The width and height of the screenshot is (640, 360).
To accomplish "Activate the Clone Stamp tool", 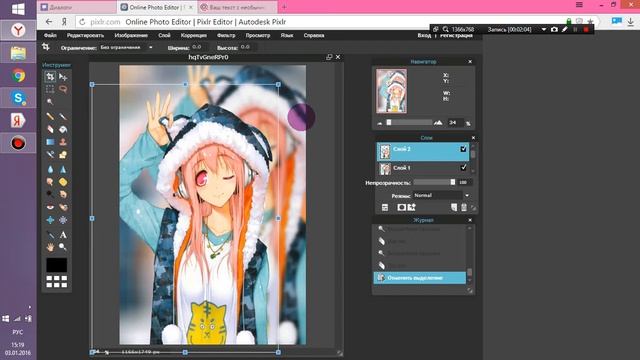I will point(63,142).
